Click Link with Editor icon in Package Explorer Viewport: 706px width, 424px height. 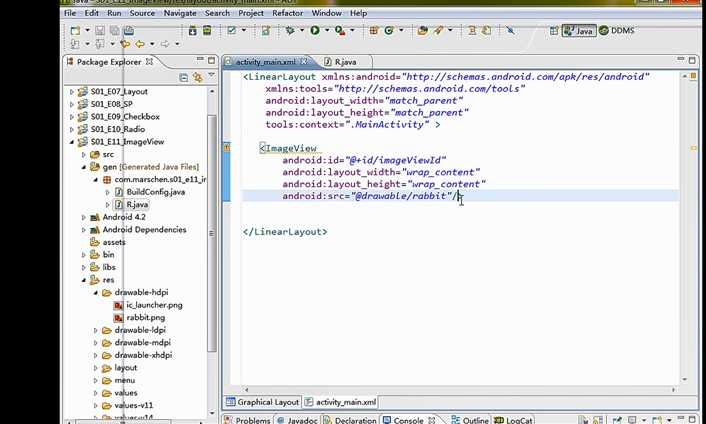(197, 77)
